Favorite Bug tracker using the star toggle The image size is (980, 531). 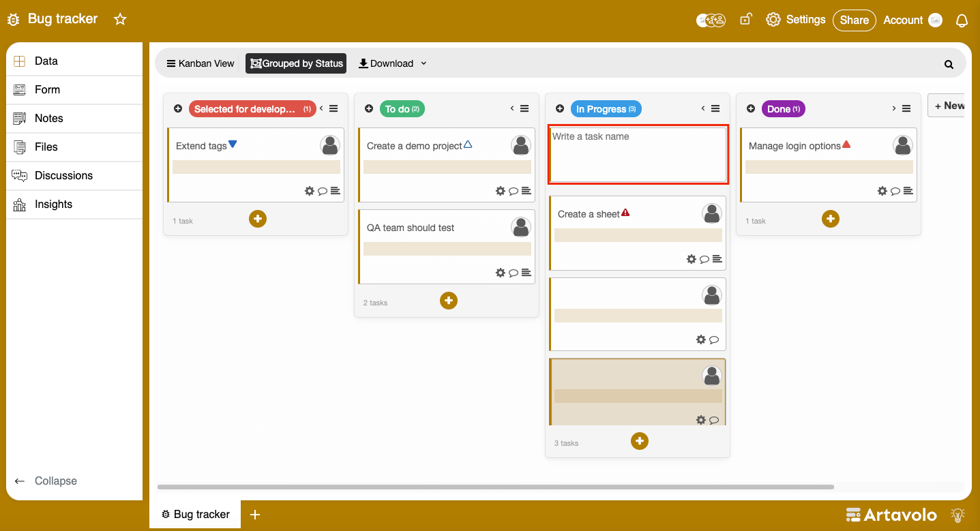point(120,19)
